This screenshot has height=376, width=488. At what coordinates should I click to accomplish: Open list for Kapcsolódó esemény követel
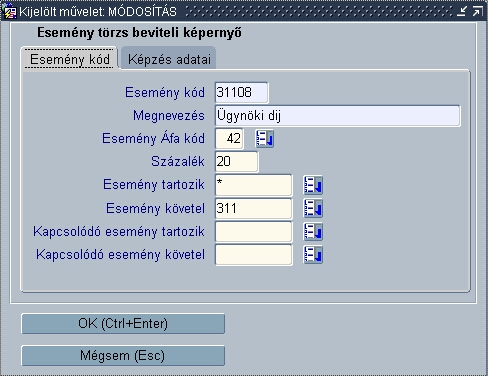pos(313,255)
